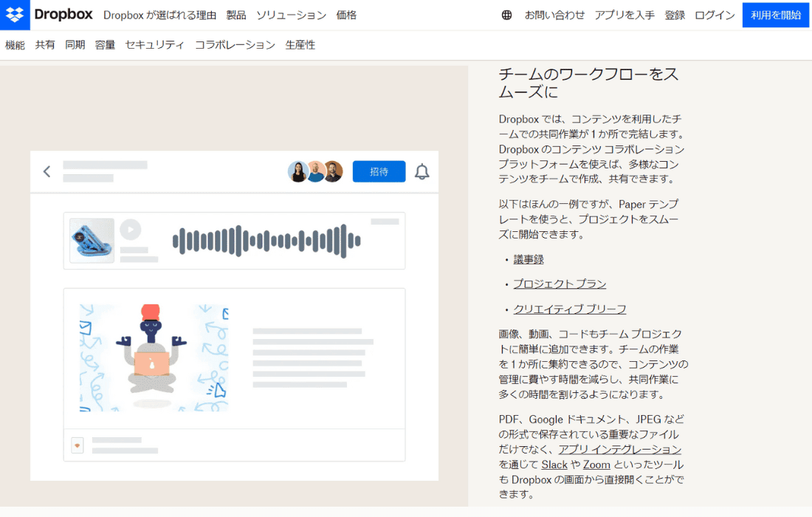Screen dimensions: 812x517
Task: Open the globe language selector
Action: click(x=506, y=15)
